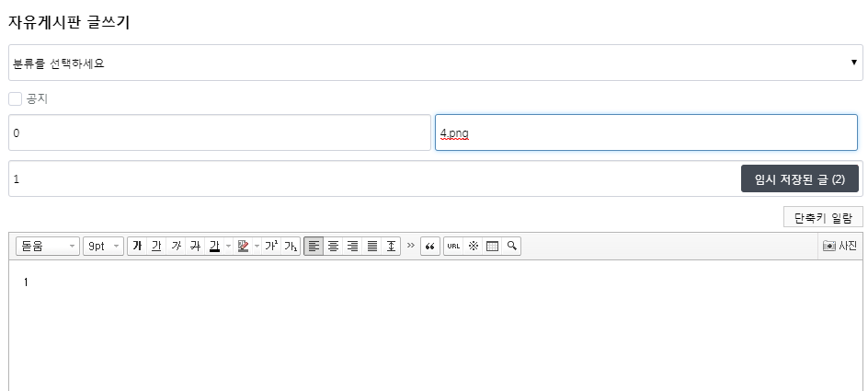Justify the text alignment
This screenshot has height=391, width=868.
[372, 246]
